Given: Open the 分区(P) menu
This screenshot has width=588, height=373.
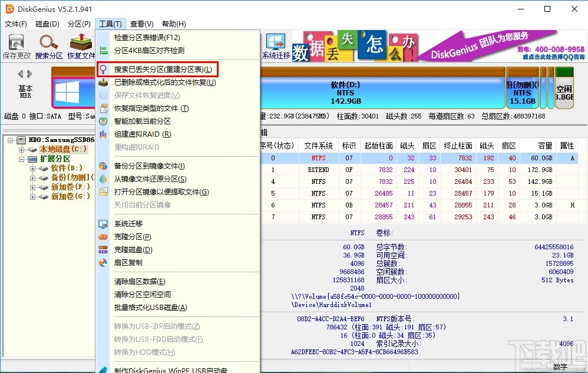Looking at the screenshot, I should click(79, 24).
